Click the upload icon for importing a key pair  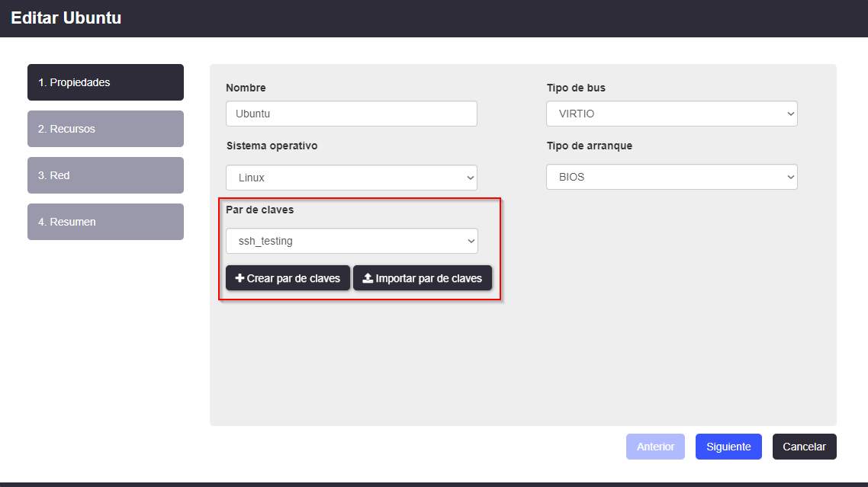(368, 279)
